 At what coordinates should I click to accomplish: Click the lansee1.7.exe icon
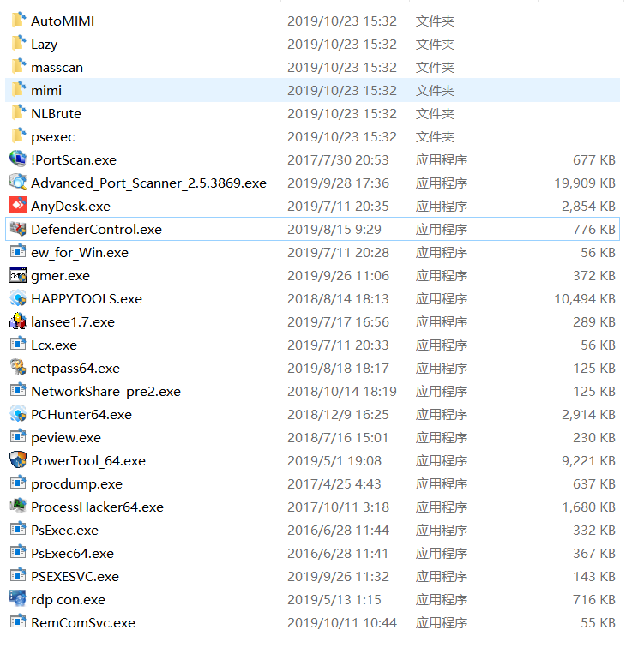18,321
